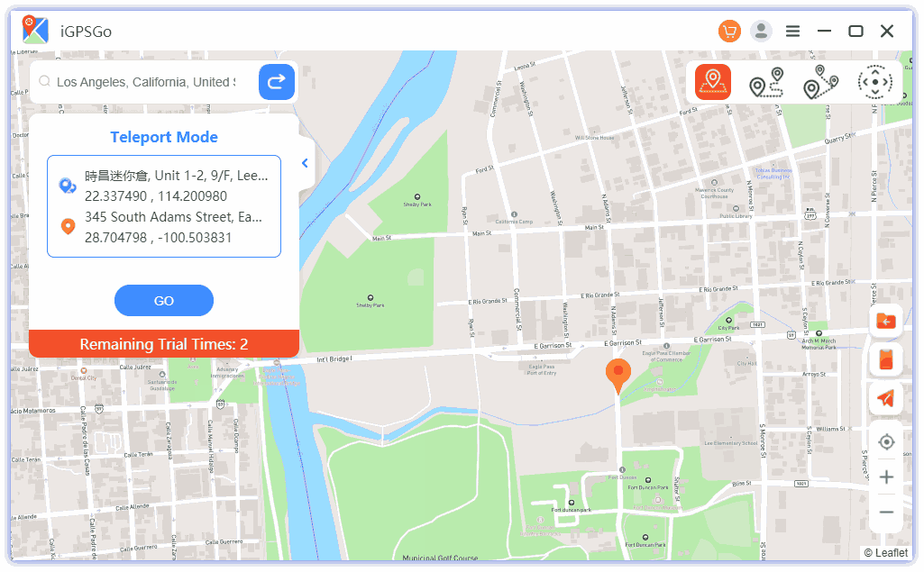Click the orange destination pin on map
The height and width of the screenshot is (572, 924).
618,374
